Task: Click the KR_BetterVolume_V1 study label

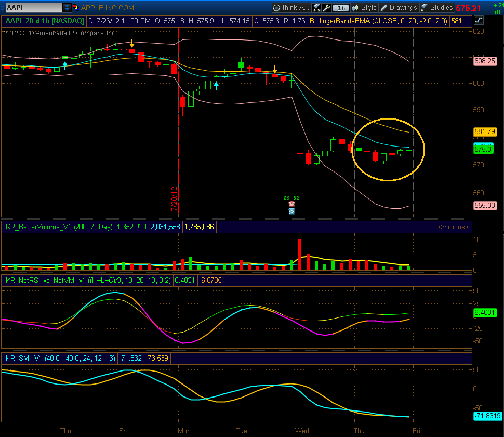Action: click(x=59, y=227)
